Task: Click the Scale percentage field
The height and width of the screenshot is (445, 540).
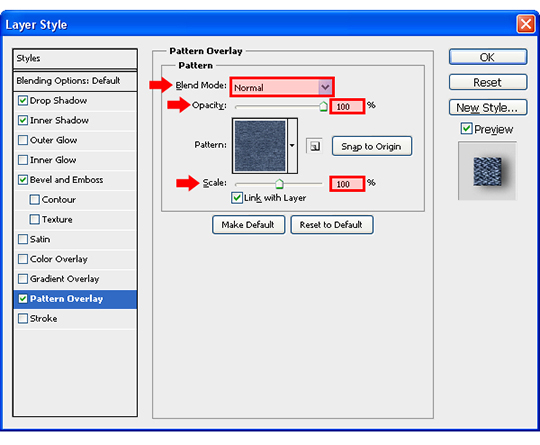Action: click(x=347, y=184)
